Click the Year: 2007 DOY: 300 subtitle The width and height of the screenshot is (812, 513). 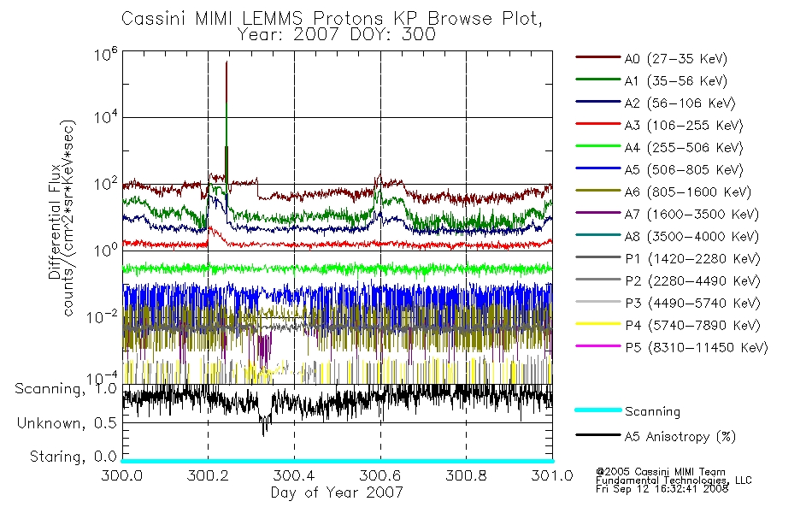click(x=337, y=35)
